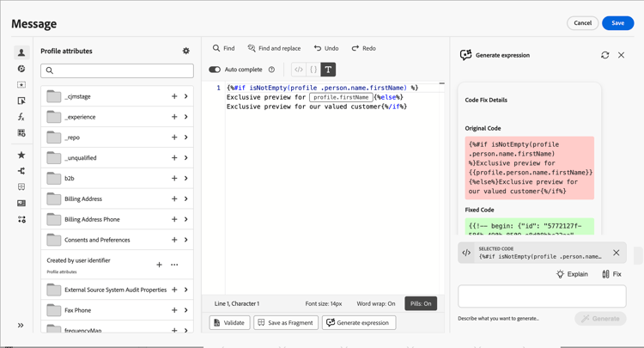This screenshot has width=644, height=348.
Task: Expand External Source System Audit Properties
Action: pos(186,290)
